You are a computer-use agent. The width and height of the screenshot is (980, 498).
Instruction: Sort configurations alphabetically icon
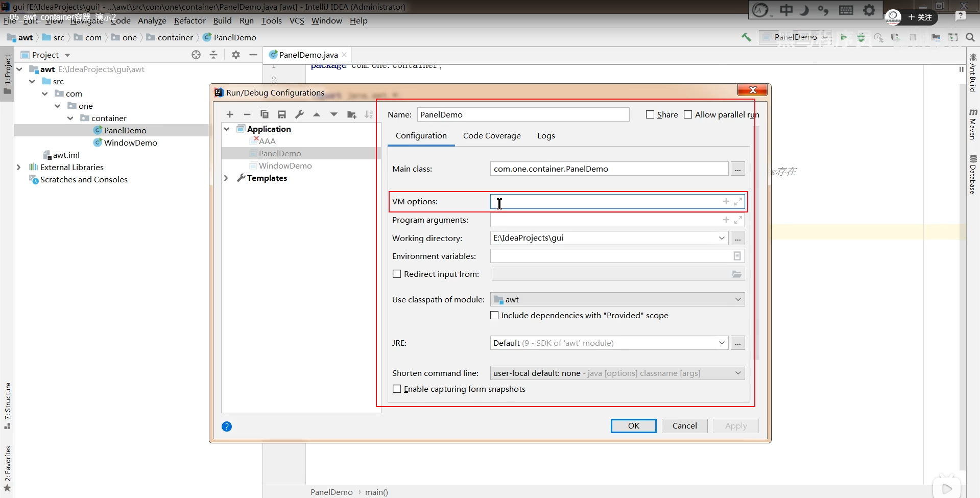pyautogui.click(x=369, y=114)
